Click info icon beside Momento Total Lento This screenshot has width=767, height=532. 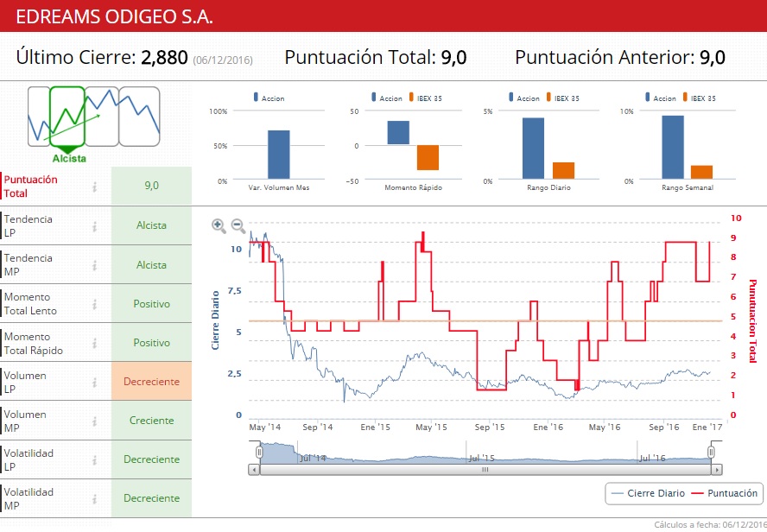coord(95,304)
